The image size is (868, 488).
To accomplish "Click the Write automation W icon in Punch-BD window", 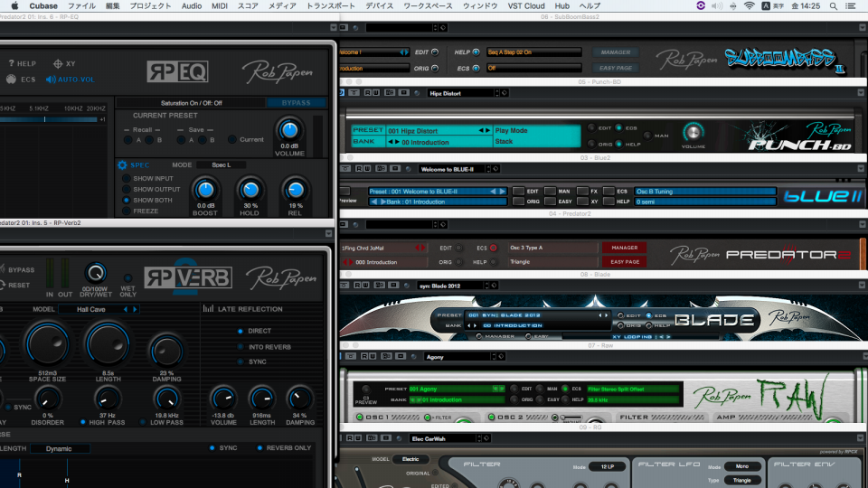I will (376, 93).
